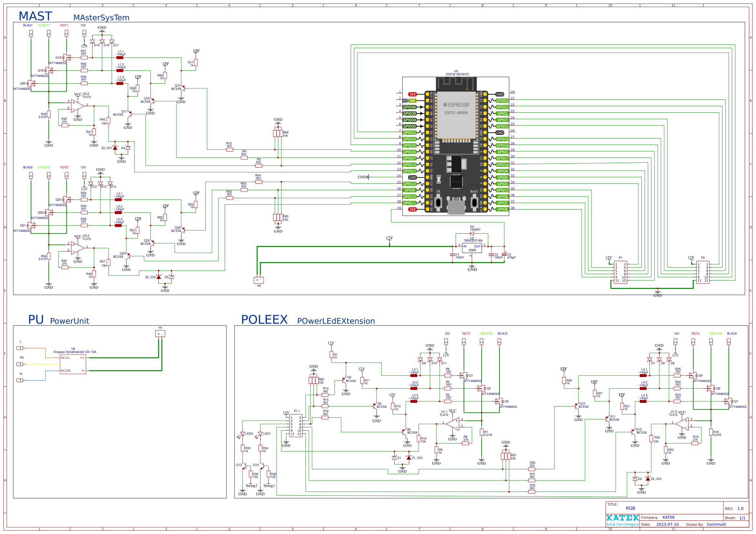Select the ESP32-DEVKITC module symbol U3
The width and height of the screenshot is (756, 534).
click(456, 146)
